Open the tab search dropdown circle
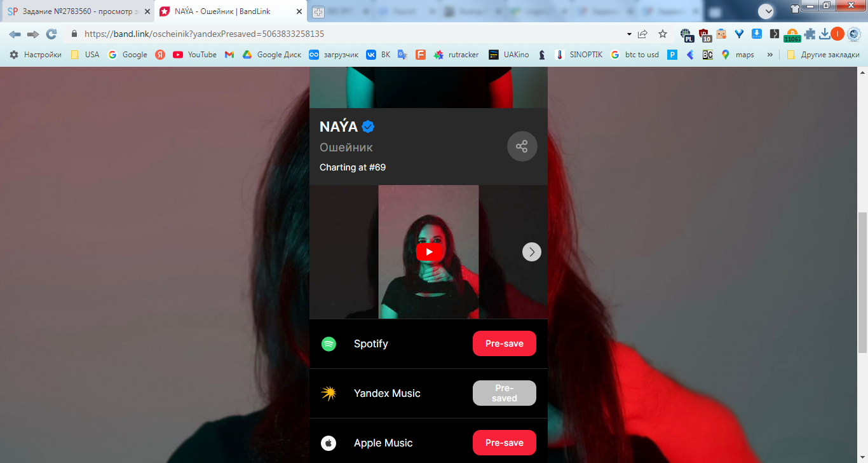Viewport: 868px width, 463px height. point(766,11)
